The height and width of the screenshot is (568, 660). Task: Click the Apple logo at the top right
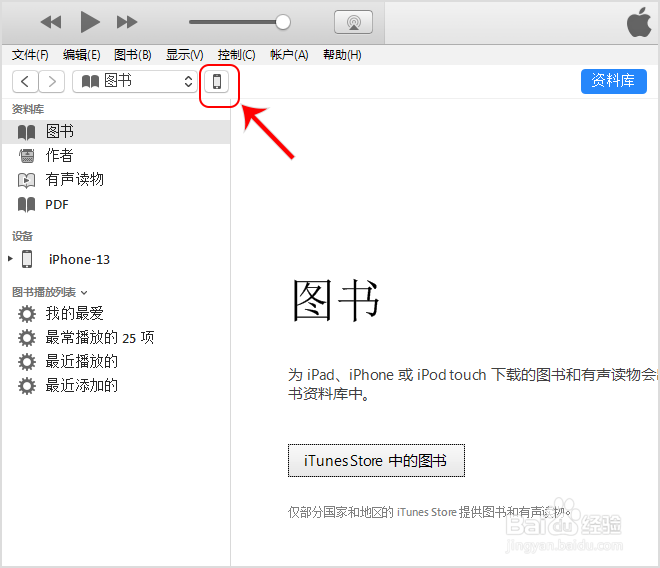pyautogui.click(x=639, y=22)
